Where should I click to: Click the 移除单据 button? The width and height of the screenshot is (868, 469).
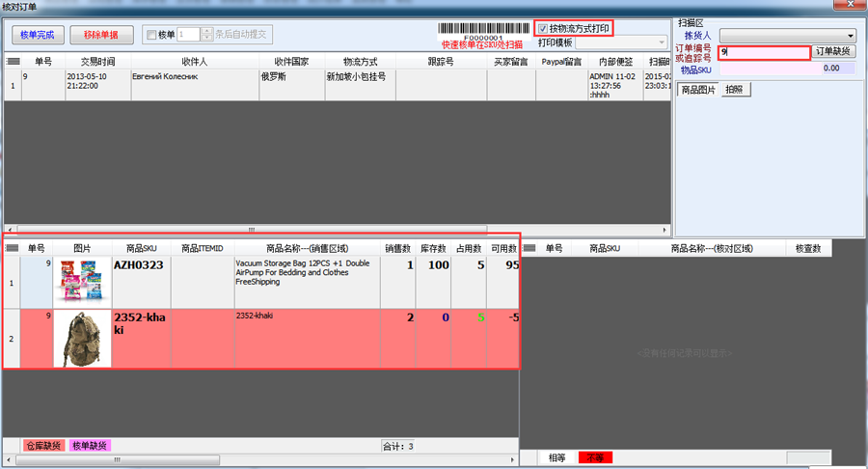[x=101, y=35]
